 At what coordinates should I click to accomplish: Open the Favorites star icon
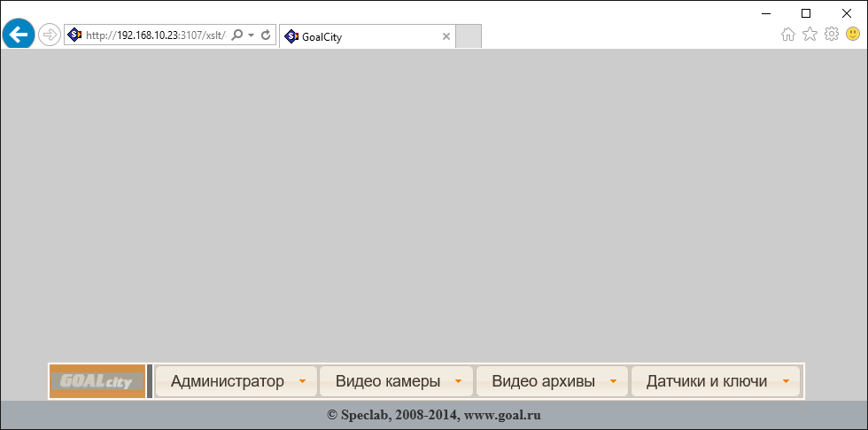pos(810,35)
